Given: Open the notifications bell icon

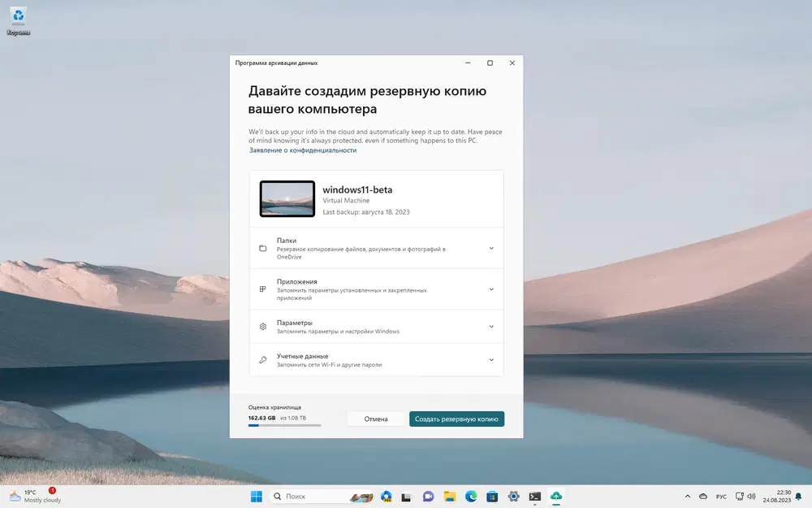Looking at the screenshot, I should pos(798,497).
